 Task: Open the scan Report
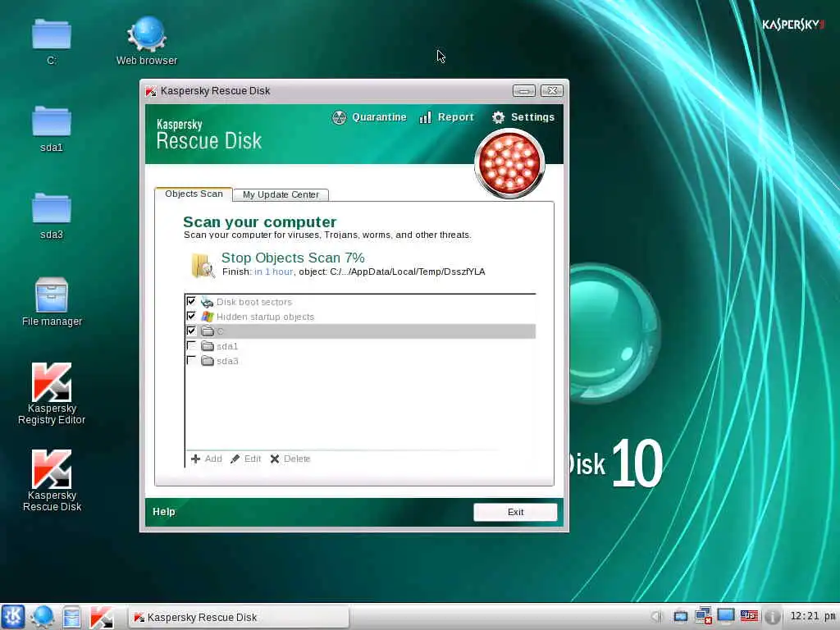446,117
